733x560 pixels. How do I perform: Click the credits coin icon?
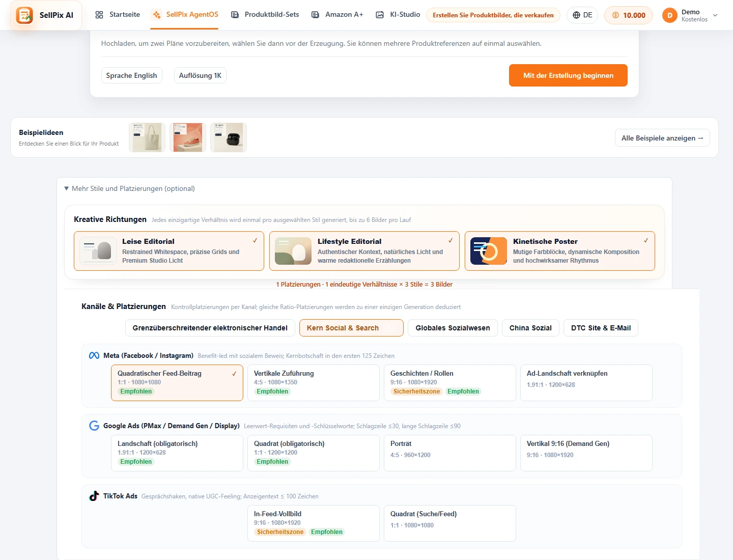click(x=615, y=15)
